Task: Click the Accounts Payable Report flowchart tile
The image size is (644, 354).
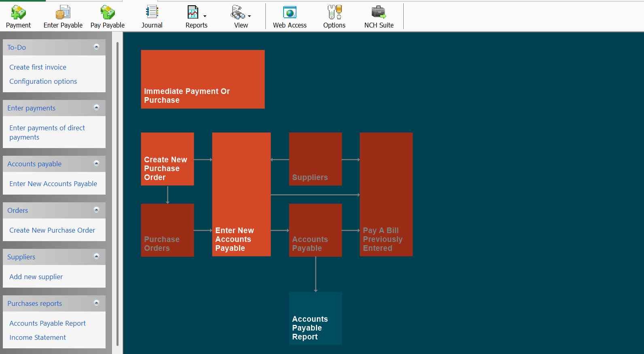Action: pyautogui.click(x=316, y=318)
